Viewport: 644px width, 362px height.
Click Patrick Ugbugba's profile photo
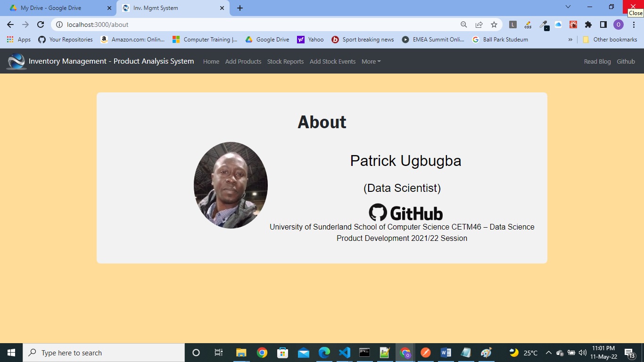[x=231, y=185]
